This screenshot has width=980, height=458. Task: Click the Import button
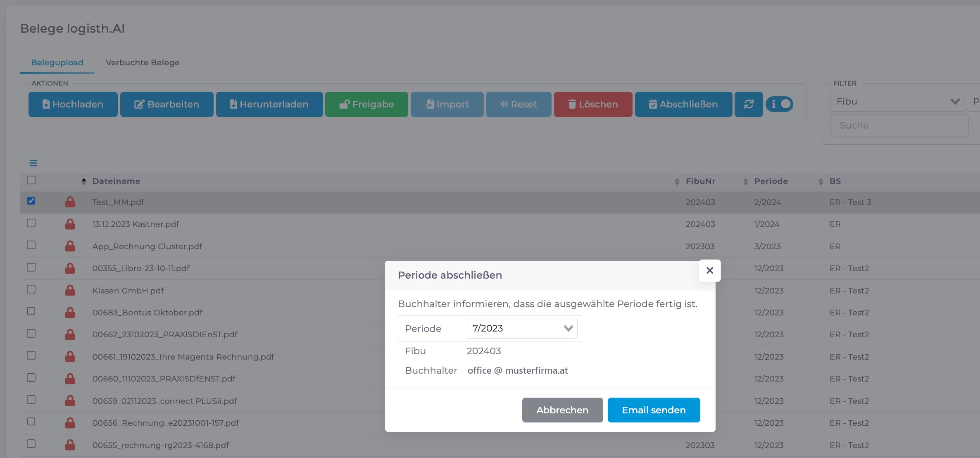click(x=447, y=104)
